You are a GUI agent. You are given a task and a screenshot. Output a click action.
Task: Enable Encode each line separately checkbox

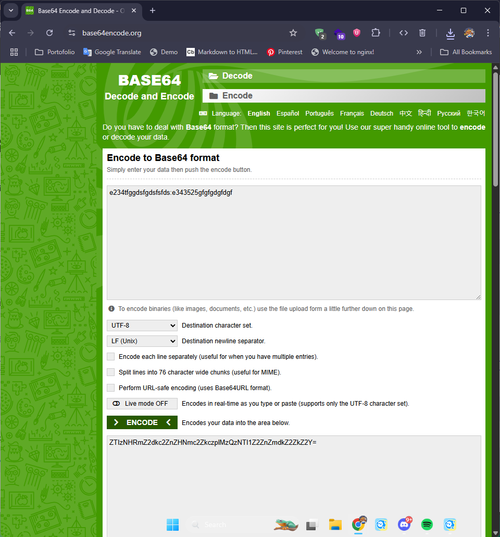(111, 357)
